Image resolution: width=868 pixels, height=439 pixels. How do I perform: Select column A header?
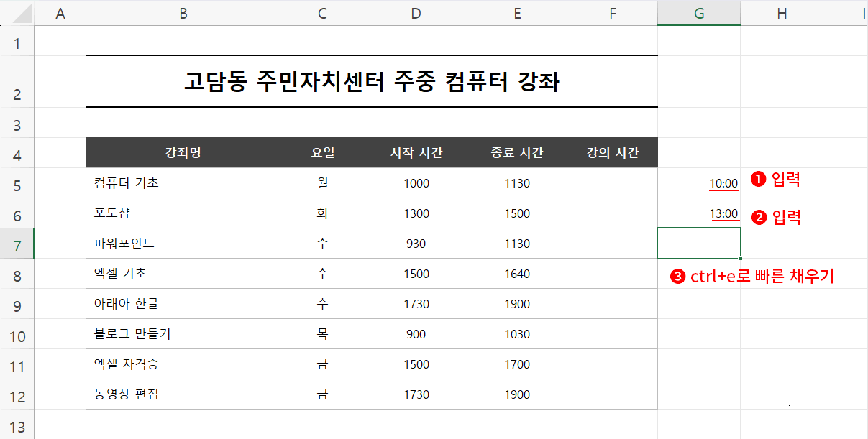click(60, 13)
